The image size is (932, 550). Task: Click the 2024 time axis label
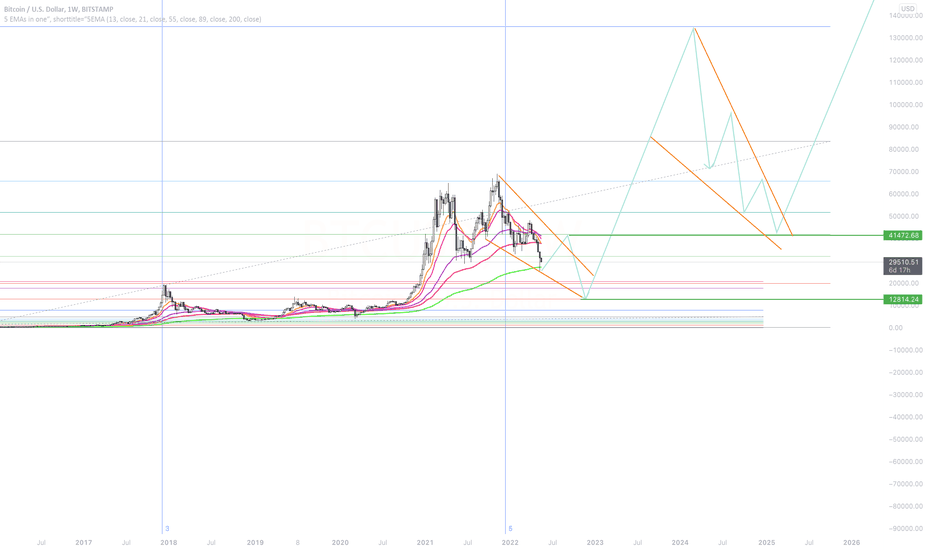[x=680, y=542]
